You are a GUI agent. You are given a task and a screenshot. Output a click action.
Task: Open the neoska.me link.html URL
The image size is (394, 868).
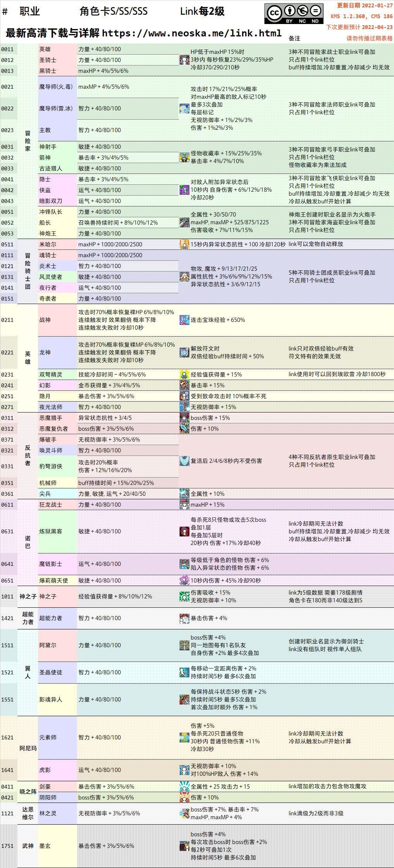click(191, 33)
